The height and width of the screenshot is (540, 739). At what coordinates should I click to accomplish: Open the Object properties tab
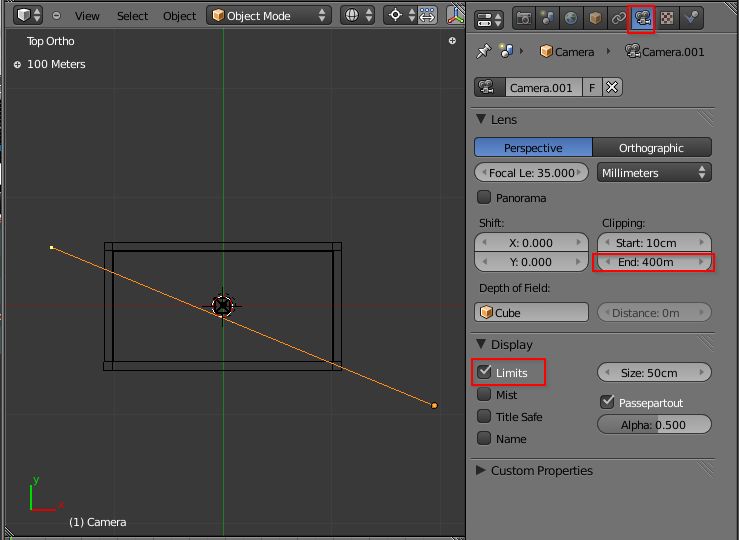(595, 18)
